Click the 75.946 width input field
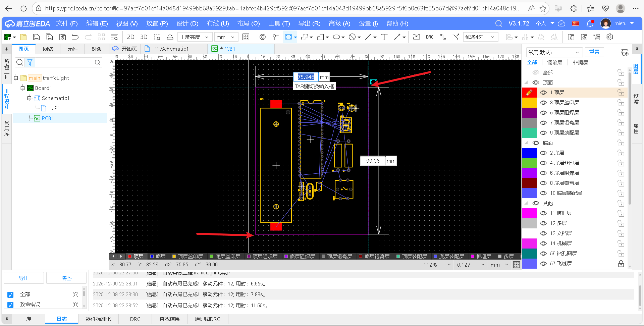The height and width of the screenshot is (326, 644). coord(306,77)
